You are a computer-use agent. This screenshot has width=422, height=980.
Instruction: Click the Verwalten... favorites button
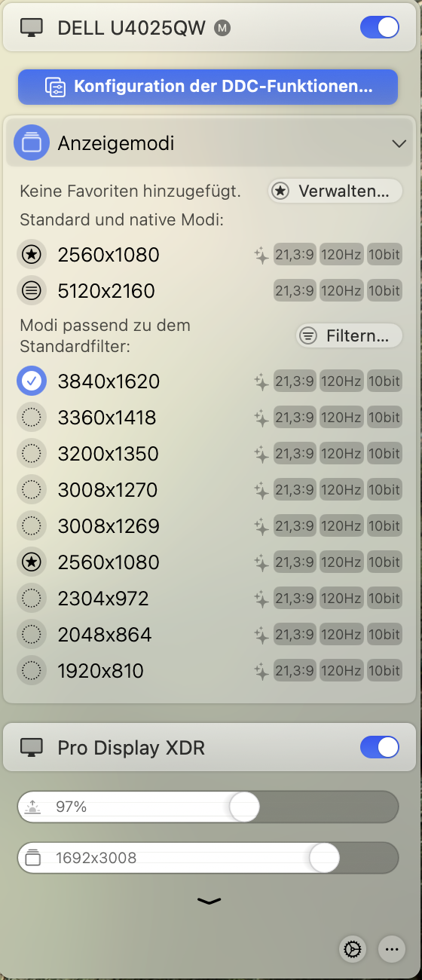335,191
